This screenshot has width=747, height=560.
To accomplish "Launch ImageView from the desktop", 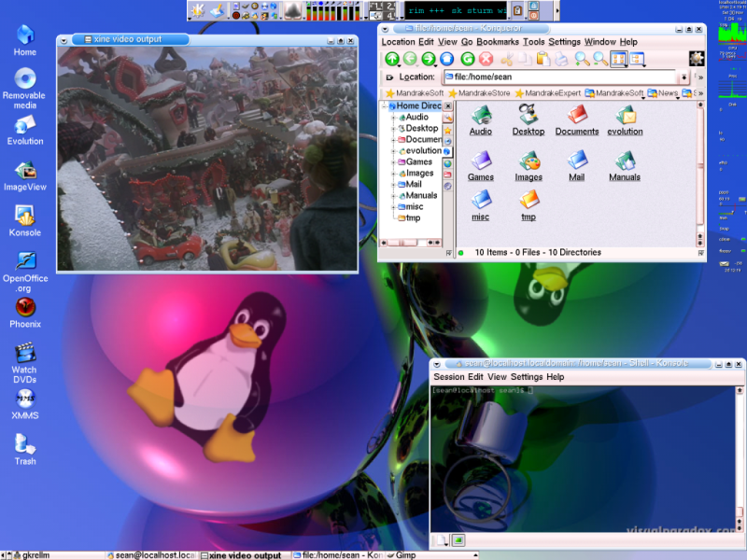I will coord(25,176).
